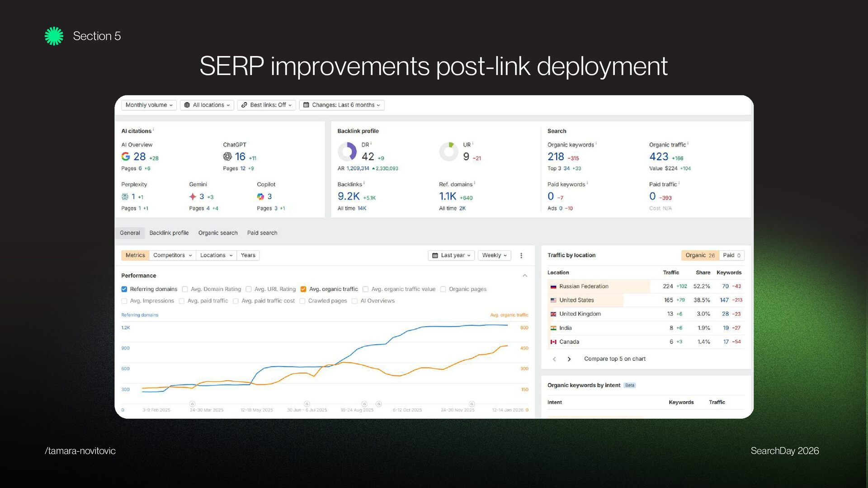
Task: Click the Google AI Overview icon
Action: [x=126, y=156]
